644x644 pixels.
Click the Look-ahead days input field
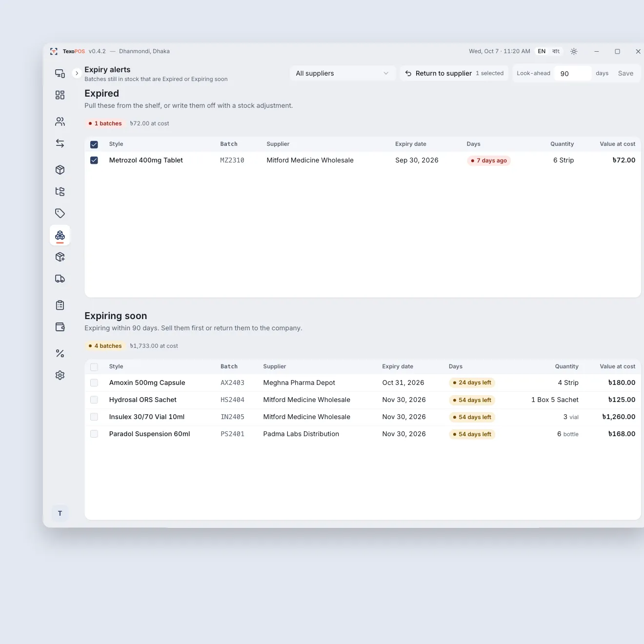573,73
